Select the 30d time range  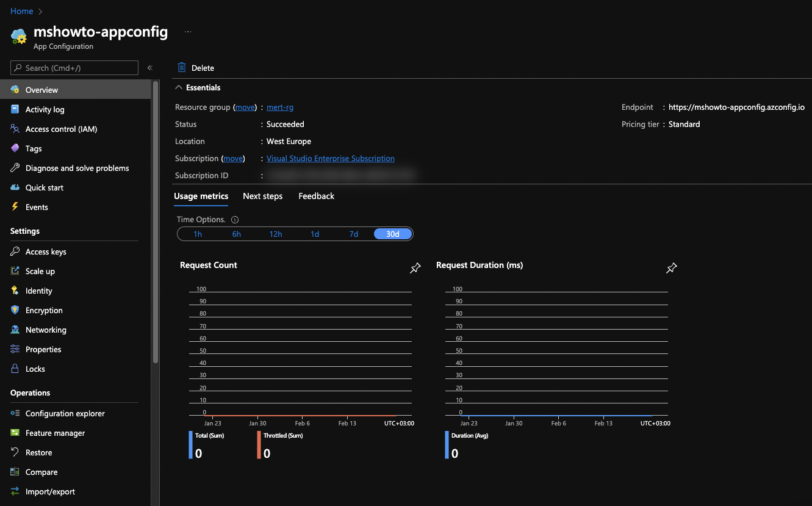[x=393, y=234]
